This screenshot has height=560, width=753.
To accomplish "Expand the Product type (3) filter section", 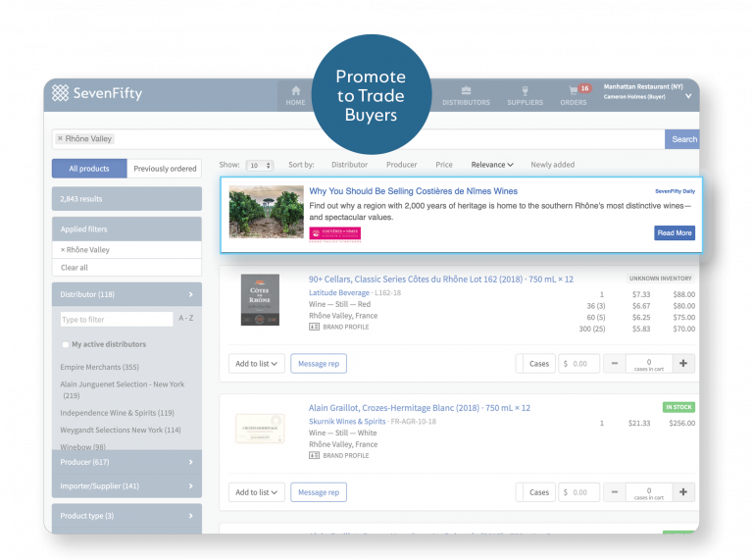I will (126, 516).
